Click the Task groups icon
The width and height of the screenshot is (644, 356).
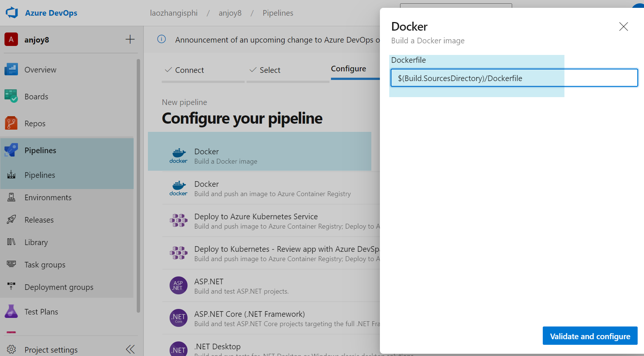[x=11, y=264]
